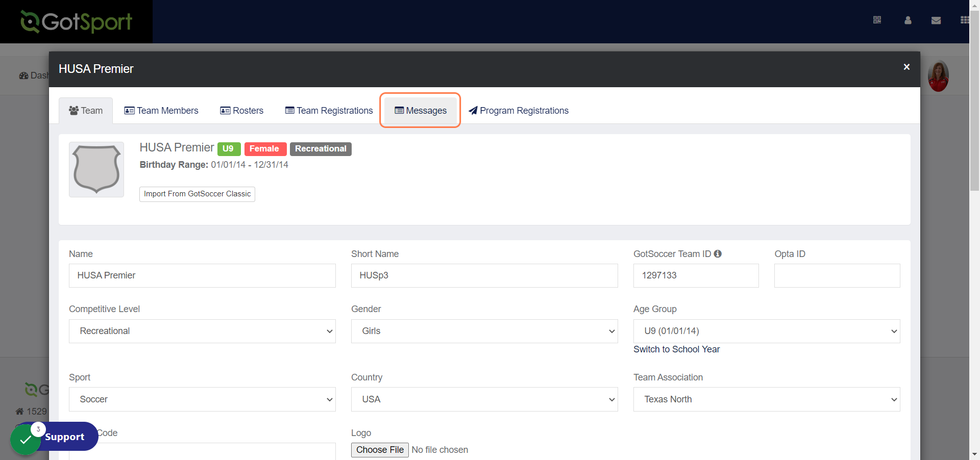Click the U9 age badge
Image resolution: width=980 pixels, height=460 pixels.
coord(228,149)
